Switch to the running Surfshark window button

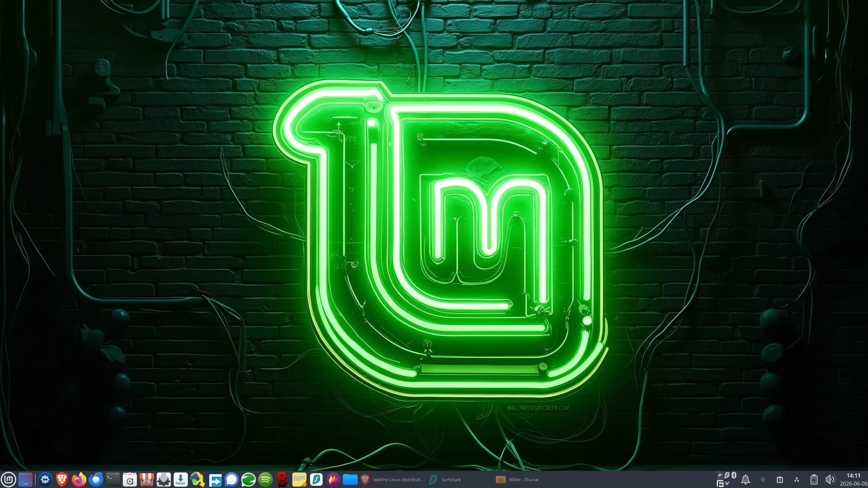coord(460,479)
